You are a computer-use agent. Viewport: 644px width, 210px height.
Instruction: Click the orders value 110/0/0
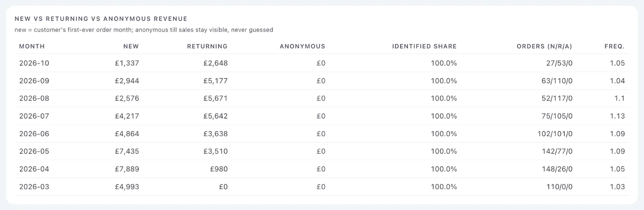559,187
